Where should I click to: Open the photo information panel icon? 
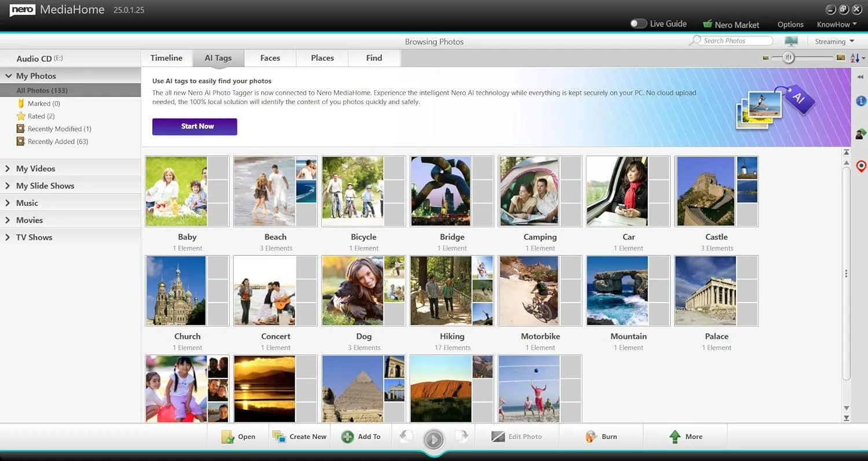[860, 101]
